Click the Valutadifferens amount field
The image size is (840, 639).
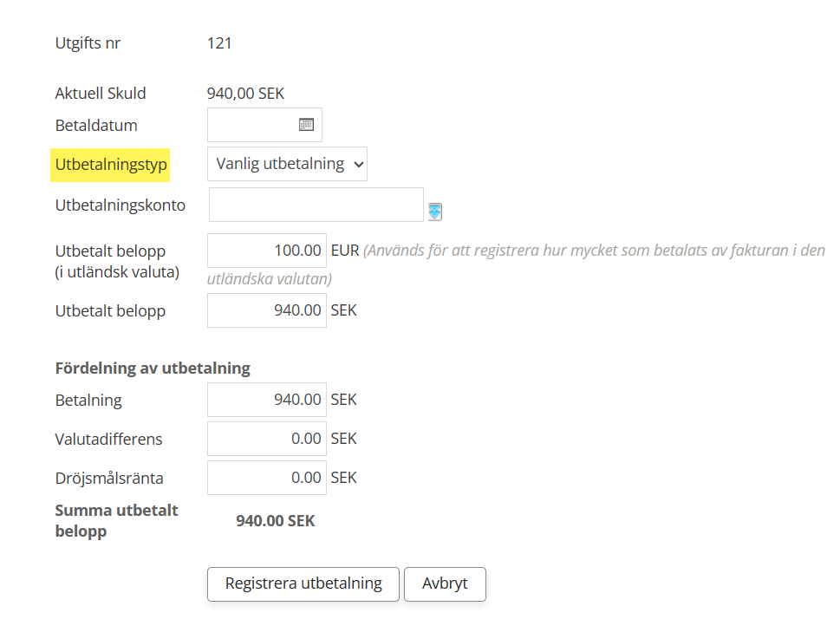tap(267, 439)
